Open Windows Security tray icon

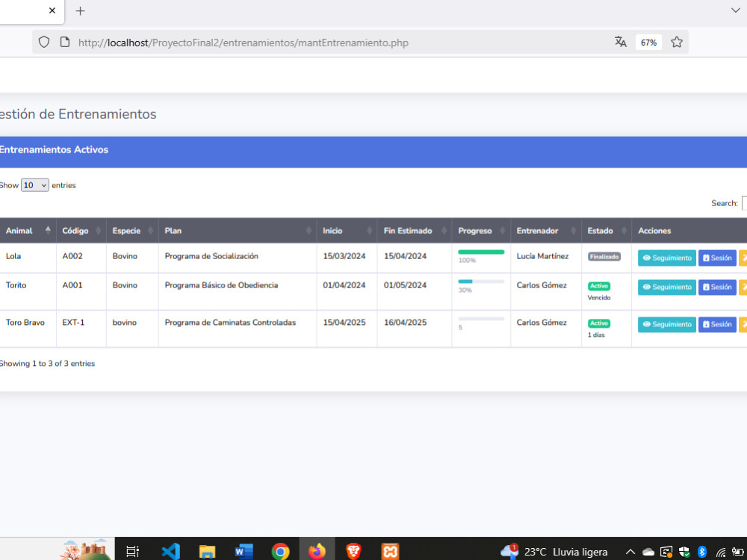(x=684, y=552)
